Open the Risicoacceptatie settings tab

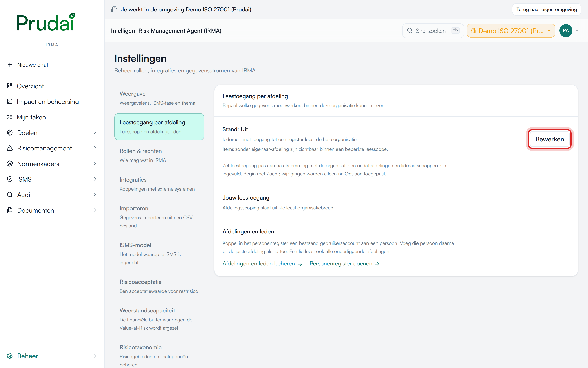[159, 286]
